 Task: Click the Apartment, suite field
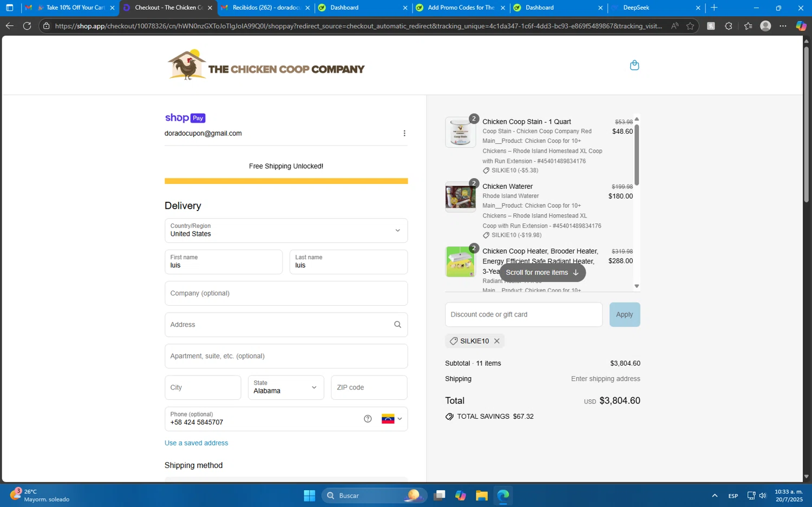pos(286,356)
